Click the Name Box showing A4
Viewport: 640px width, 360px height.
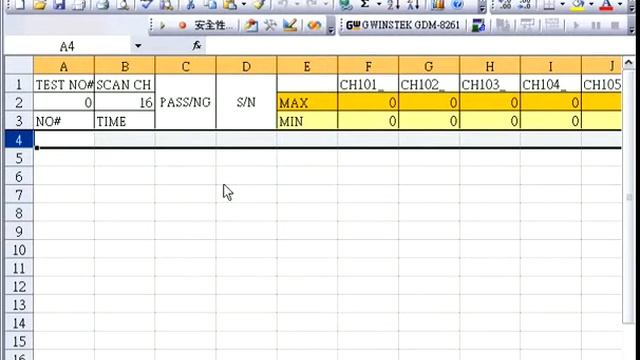pos(68,46)
